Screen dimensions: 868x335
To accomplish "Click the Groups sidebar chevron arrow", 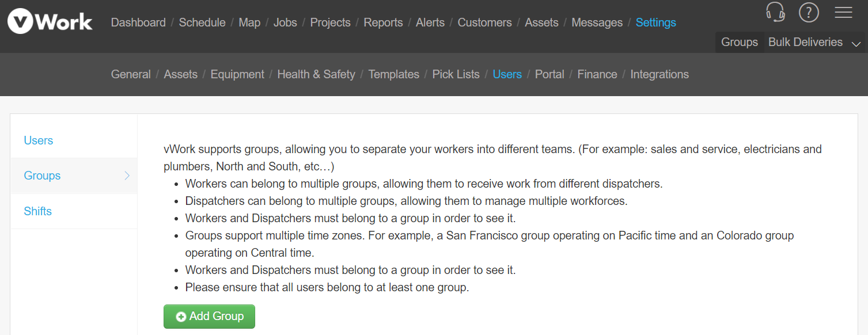I will point(127,176).
